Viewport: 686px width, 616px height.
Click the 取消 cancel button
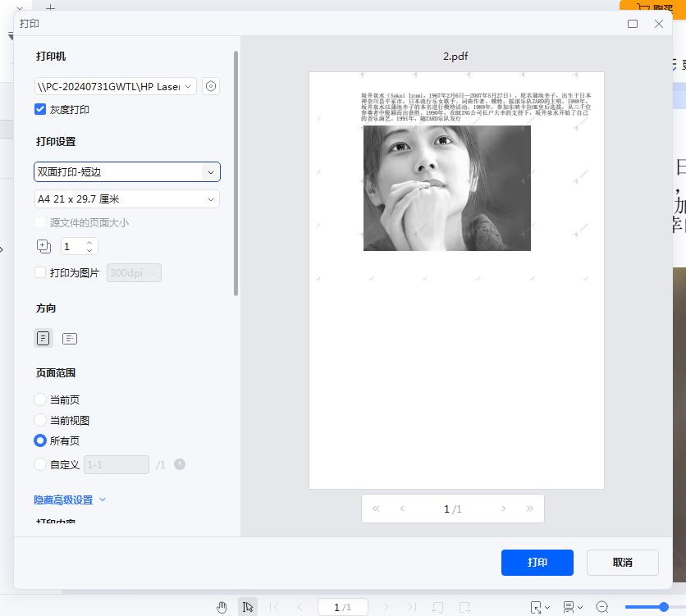622,563
